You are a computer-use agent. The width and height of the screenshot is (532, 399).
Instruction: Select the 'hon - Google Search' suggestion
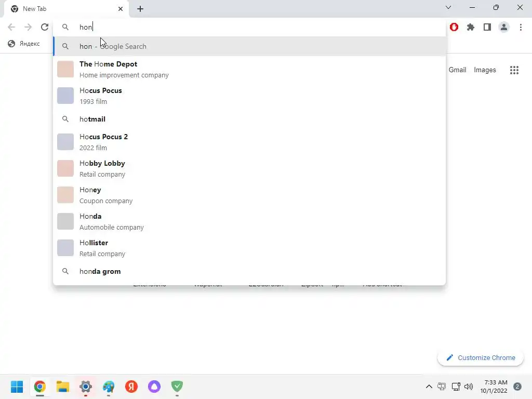[x=249, y=46]
